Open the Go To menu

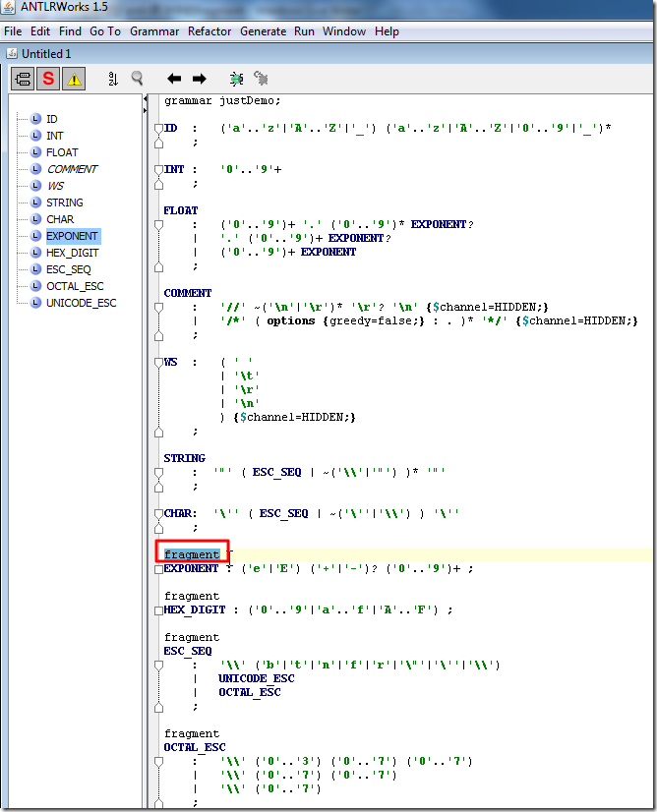[105, 31]
